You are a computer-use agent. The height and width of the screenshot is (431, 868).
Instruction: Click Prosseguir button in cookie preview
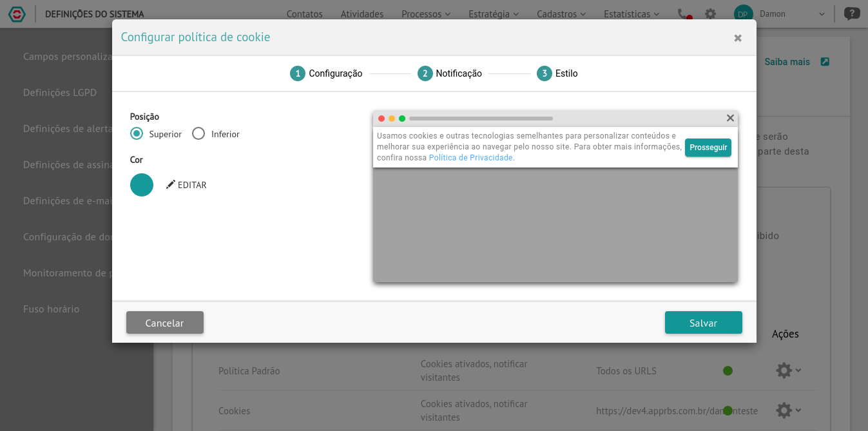(708, 148)
